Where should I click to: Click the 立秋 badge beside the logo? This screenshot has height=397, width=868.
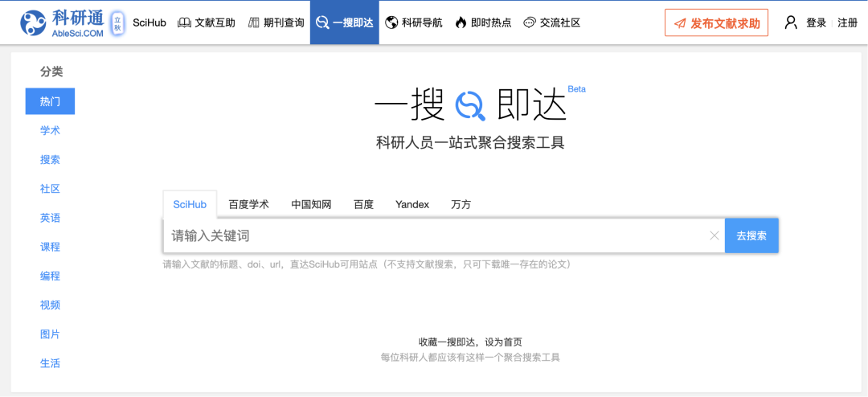(117, 23)
